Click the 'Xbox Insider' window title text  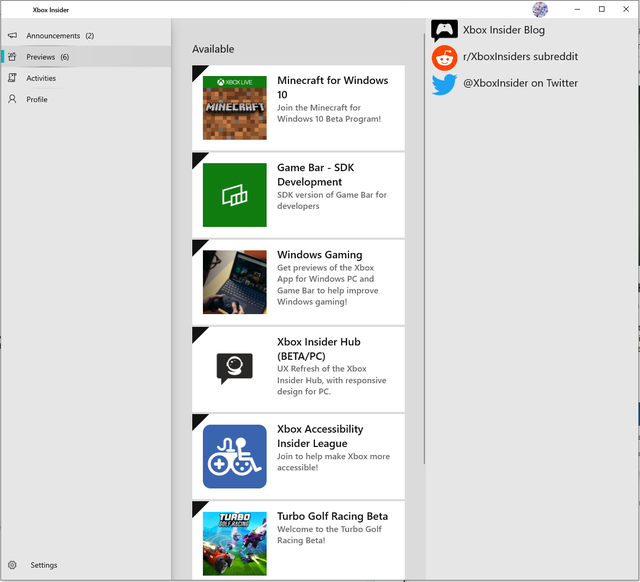[x=51, y=10]
